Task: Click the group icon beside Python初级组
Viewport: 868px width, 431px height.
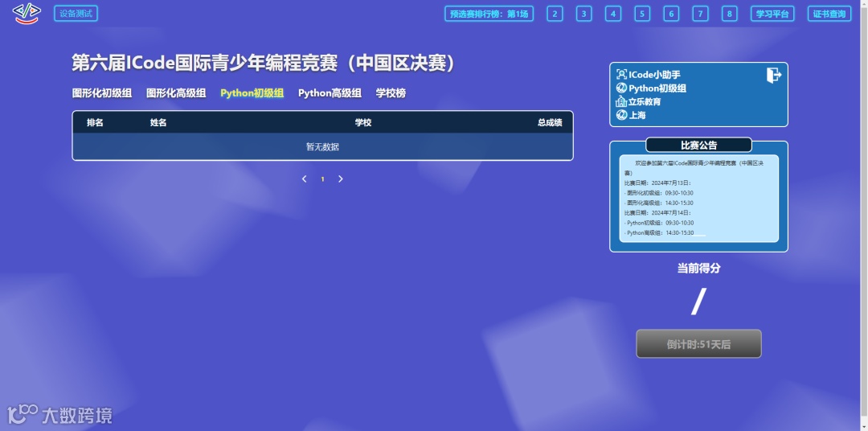Action: point(621,88)
